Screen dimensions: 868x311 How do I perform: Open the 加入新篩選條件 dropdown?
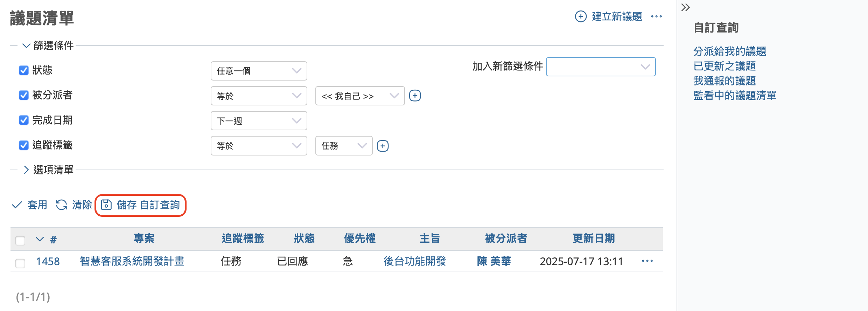[601, 67]
